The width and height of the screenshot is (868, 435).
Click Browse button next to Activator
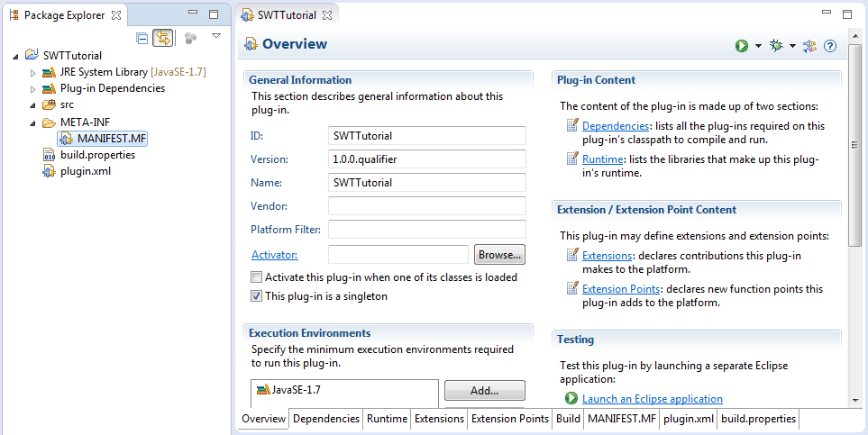pyautogui.click(x=500, y=255)
